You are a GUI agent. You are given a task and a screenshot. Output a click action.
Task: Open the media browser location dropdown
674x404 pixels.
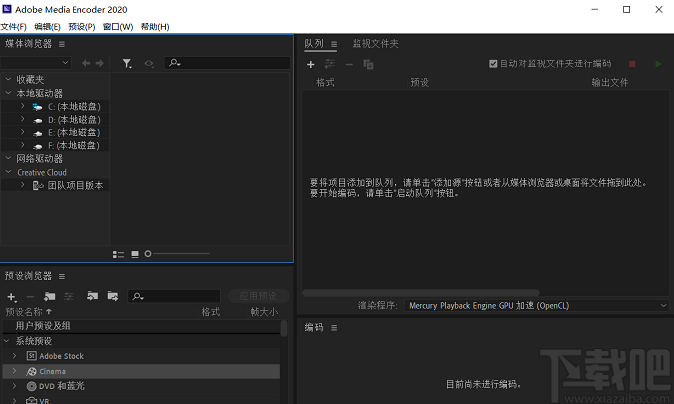tap(36, 63)
